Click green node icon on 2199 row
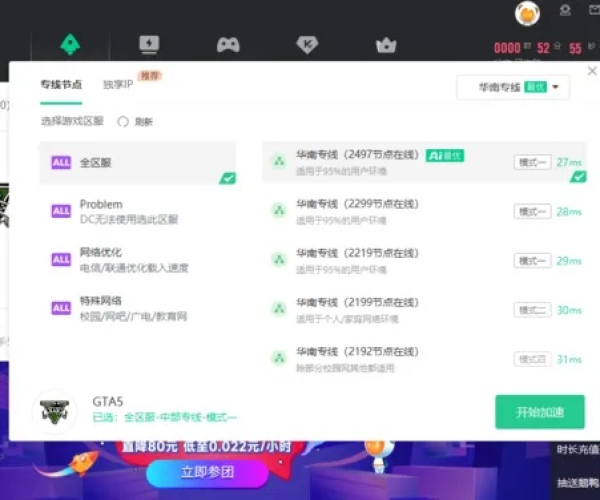This screenshot has height=500, width=600. [279, 308]
